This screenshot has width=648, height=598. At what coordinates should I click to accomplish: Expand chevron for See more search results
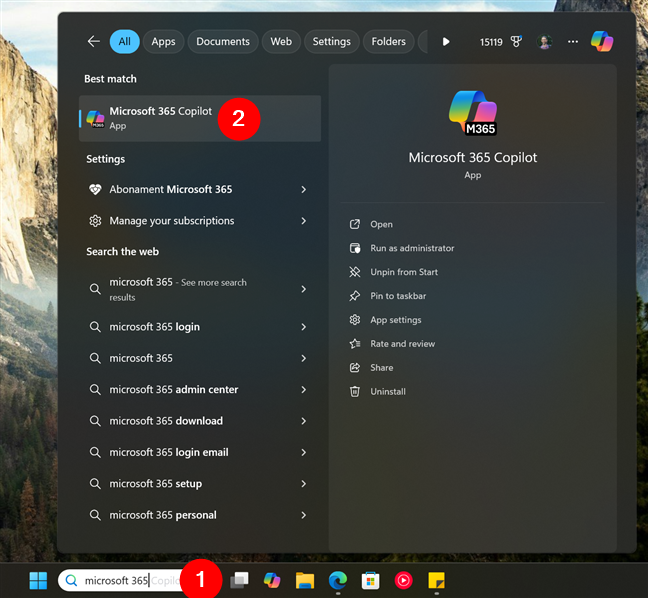pos(304,289)
